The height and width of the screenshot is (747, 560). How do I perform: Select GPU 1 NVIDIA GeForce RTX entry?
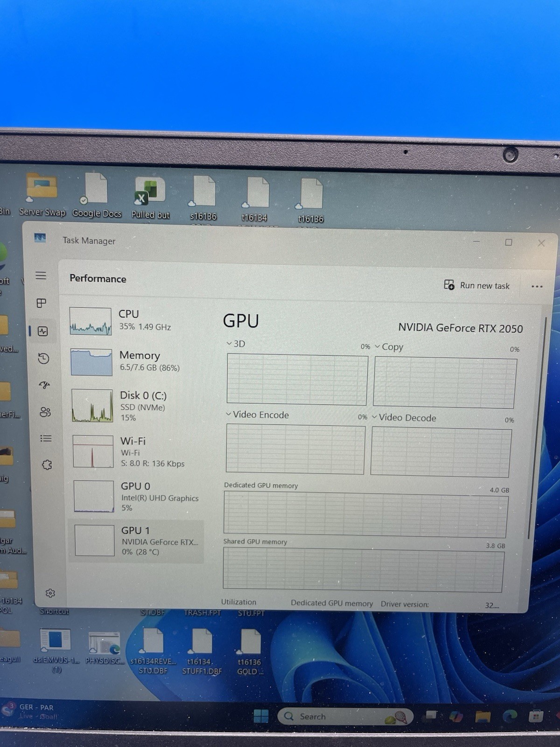[136, 541]
